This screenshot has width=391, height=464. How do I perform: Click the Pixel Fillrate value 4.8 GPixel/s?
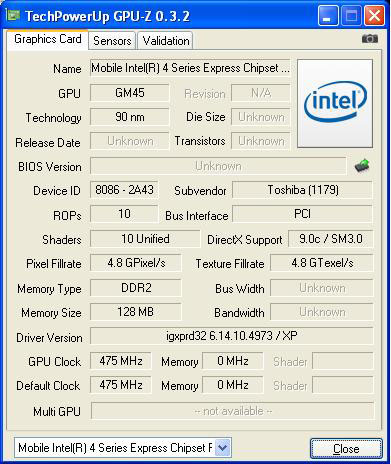pyautogui.click(x=136, y=263)
